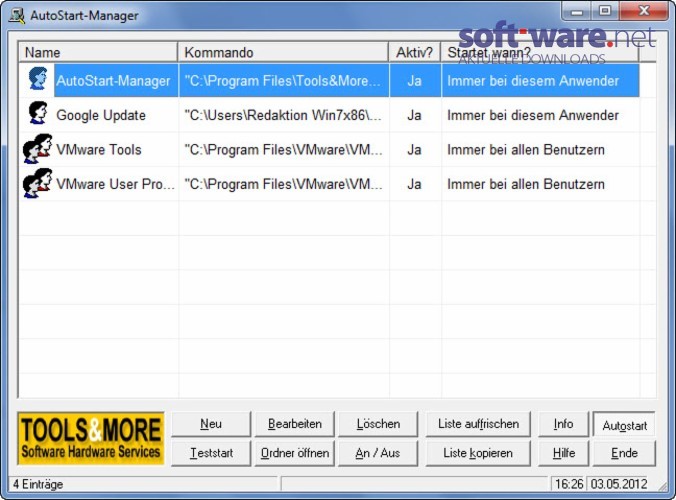This screenshot has height=500, width=676.
Task: Select the Google Update entry name
Action: 101,115
